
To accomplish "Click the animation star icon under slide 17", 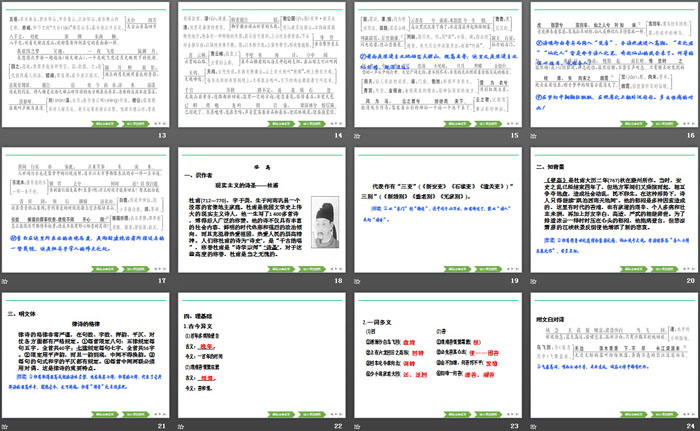I will click(8, 283).
